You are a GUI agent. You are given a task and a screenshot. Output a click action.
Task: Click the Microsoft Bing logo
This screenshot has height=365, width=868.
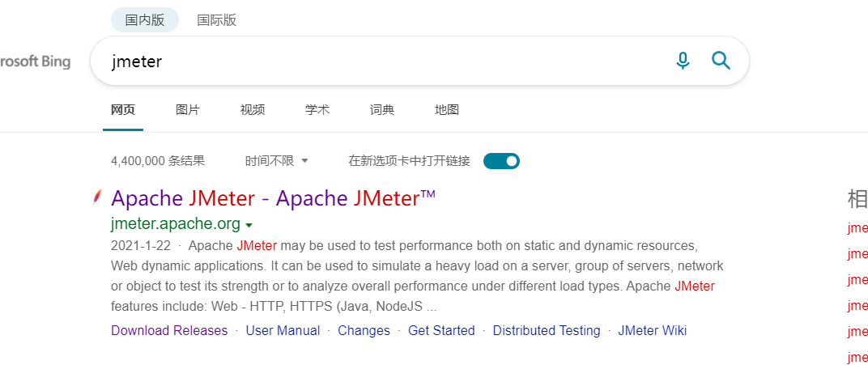point(35,62)
